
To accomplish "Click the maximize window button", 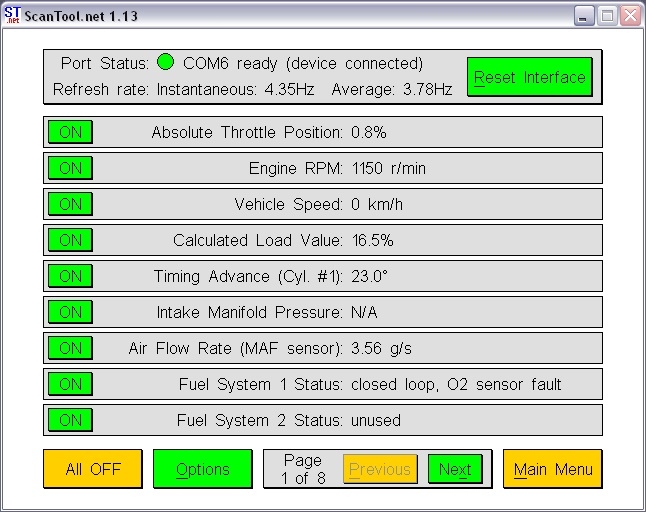I will click(607, 16).
